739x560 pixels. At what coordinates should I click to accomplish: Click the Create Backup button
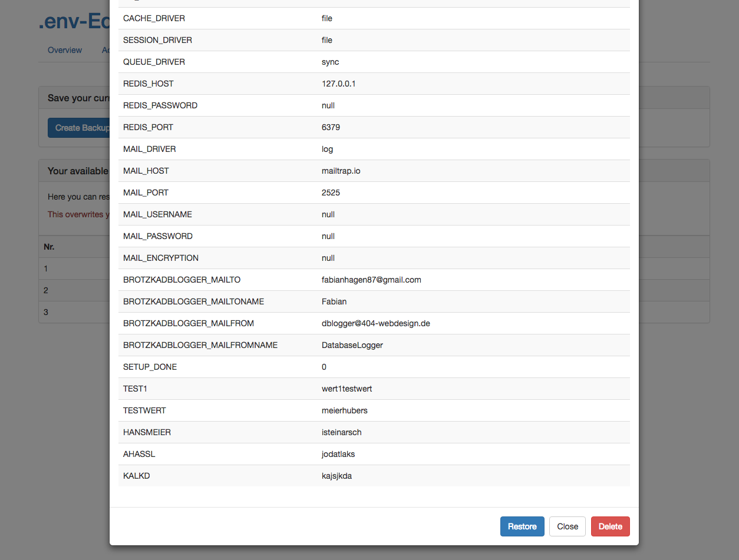tap(80, 128)
